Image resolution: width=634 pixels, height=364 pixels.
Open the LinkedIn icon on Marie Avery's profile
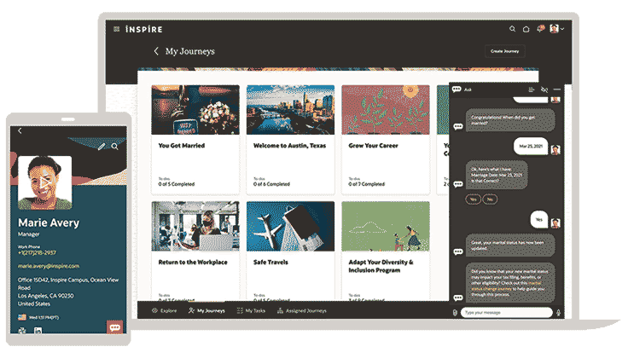(38, 330)
